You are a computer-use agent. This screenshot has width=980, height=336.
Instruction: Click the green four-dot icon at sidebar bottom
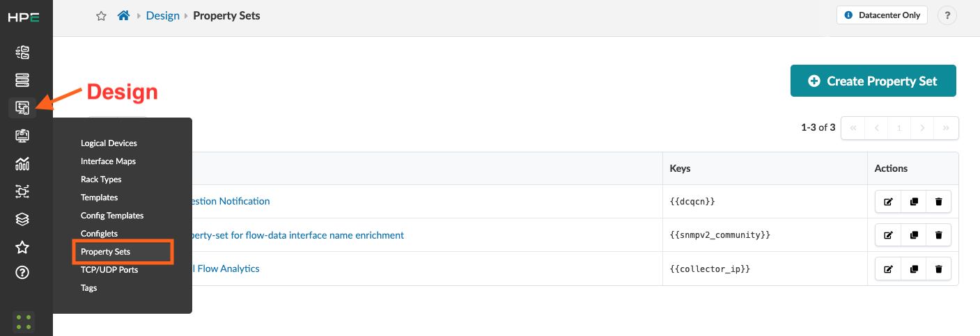click(23, 321)
